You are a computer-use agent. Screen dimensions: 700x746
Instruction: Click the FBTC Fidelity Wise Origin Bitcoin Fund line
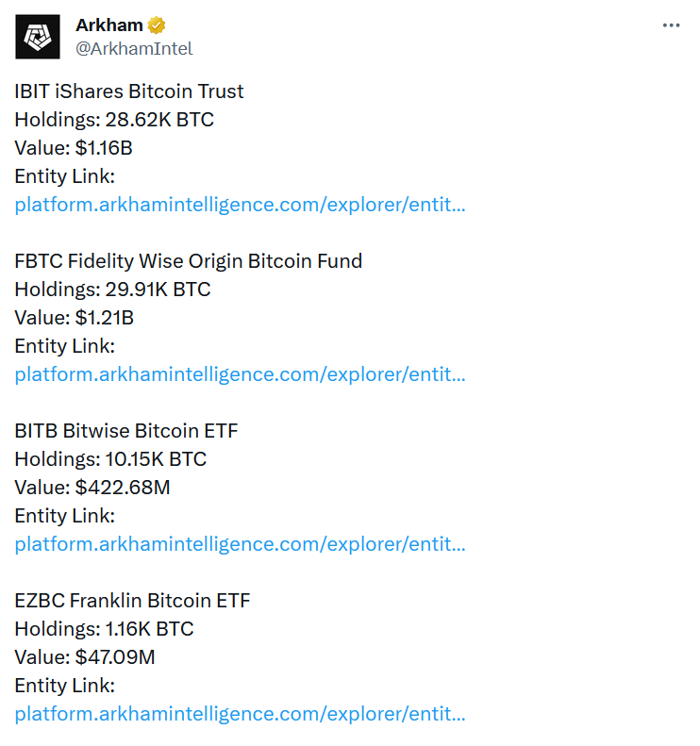click(189, 261)
